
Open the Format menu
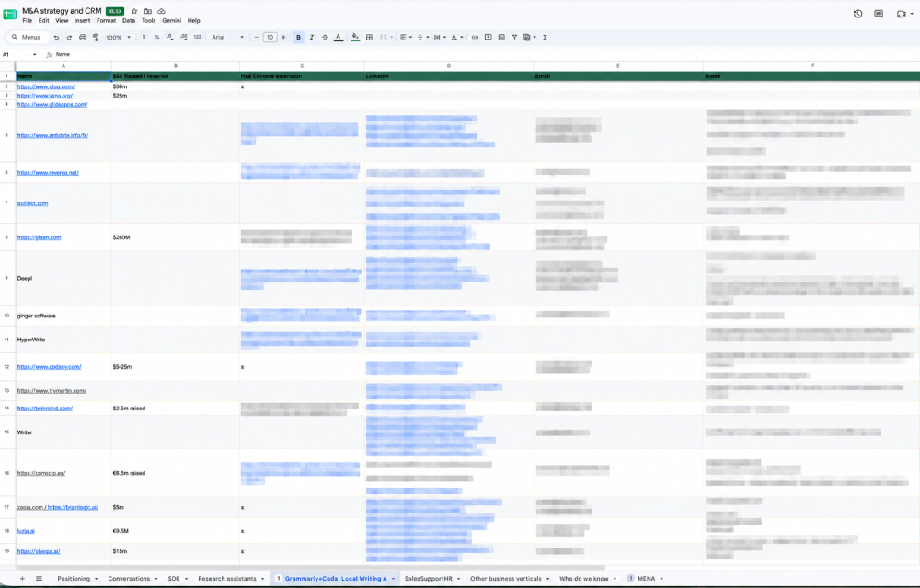(x=106, y=20)
